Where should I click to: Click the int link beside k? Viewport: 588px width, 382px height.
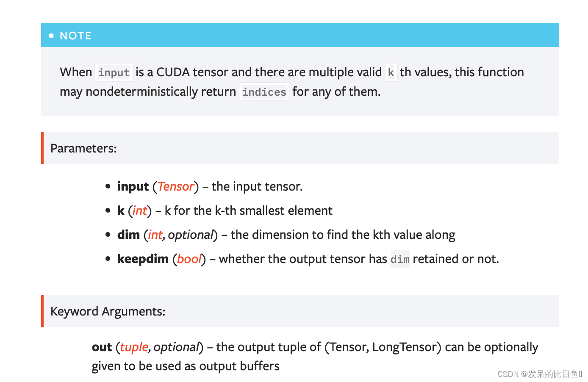click(140, 211)
